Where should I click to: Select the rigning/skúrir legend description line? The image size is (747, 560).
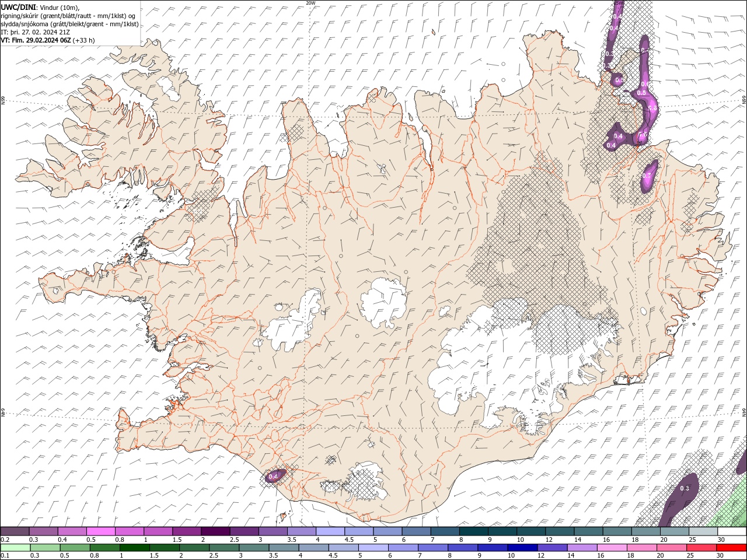click(68, 16)
